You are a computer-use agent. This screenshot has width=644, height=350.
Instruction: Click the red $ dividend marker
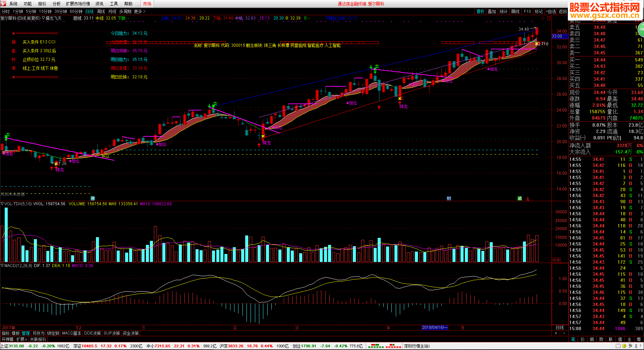click(x=528, y=199)
